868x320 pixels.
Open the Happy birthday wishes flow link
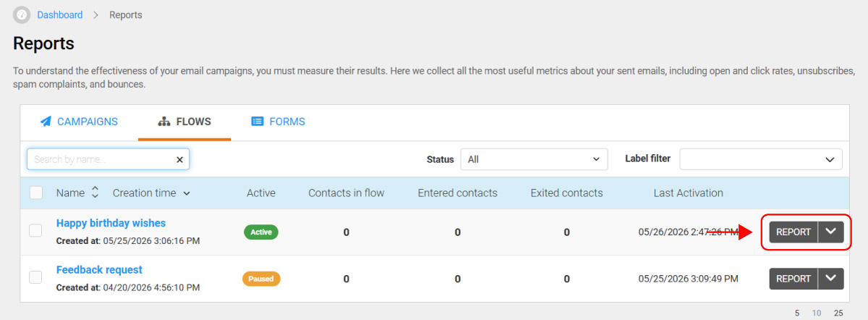(111, 223)
